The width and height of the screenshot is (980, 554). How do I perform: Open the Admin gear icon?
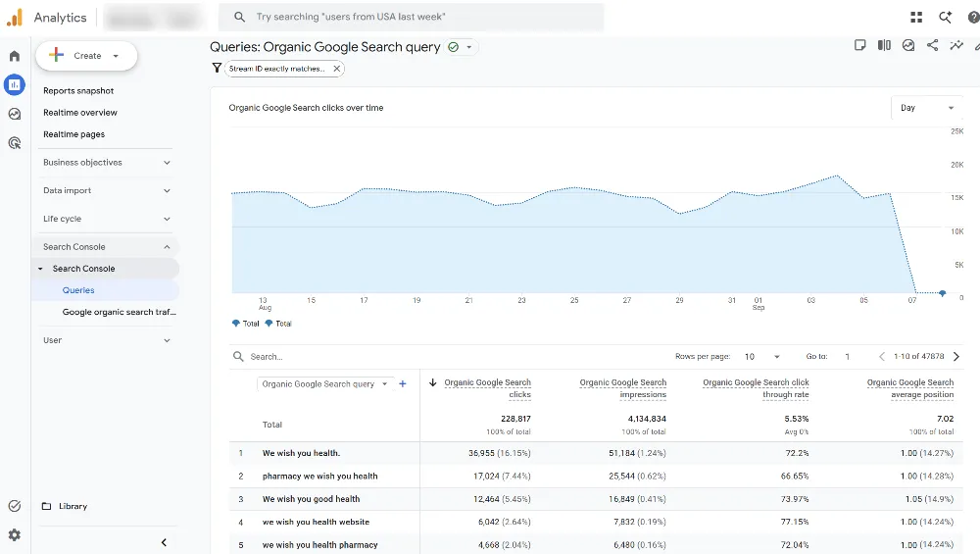(x=15, y=535)
